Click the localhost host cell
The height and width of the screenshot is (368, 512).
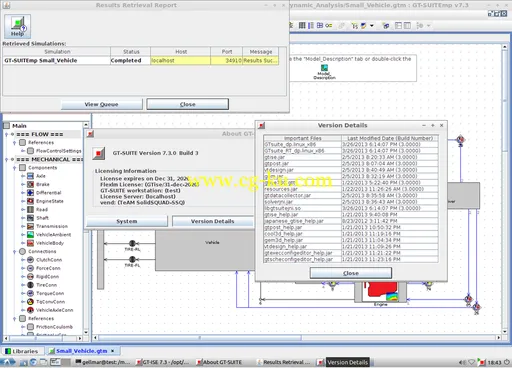tap(180, 60)
